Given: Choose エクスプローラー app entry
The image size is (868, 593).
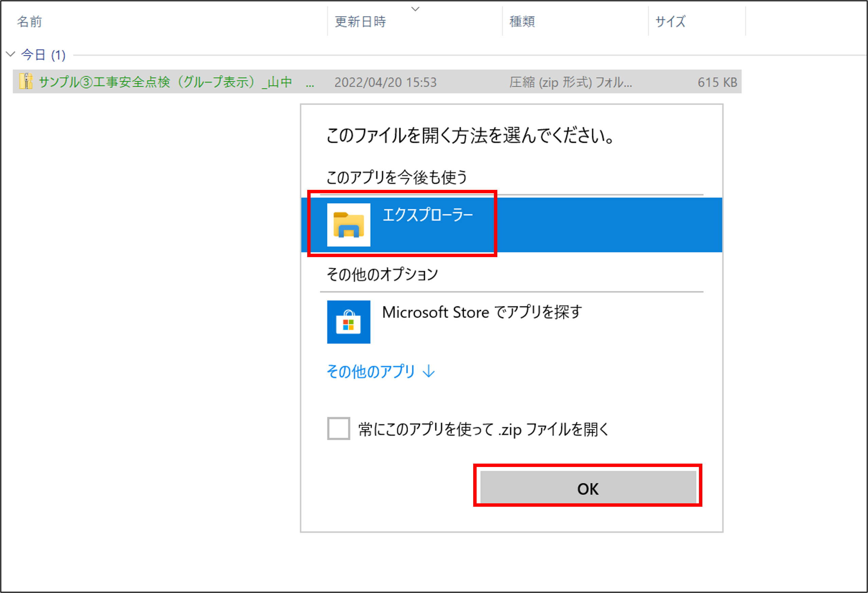Looking at the screenshot, I should coord(511,225).
